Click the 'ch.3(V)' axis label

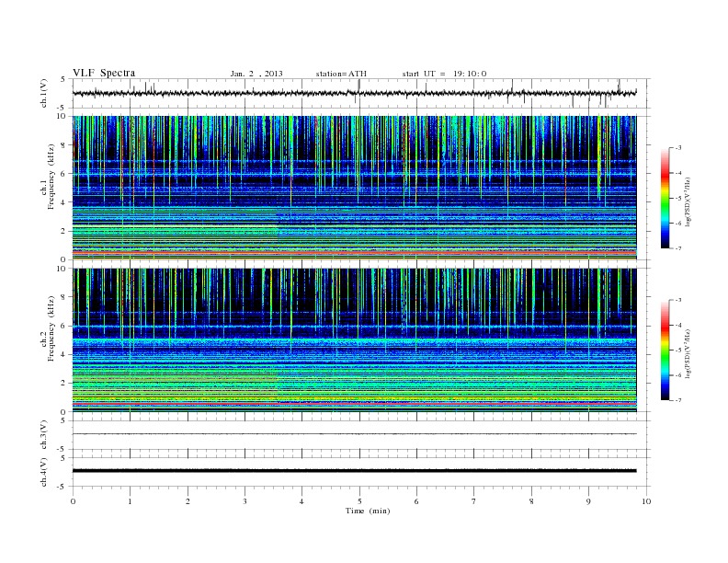tap(44, 435)
